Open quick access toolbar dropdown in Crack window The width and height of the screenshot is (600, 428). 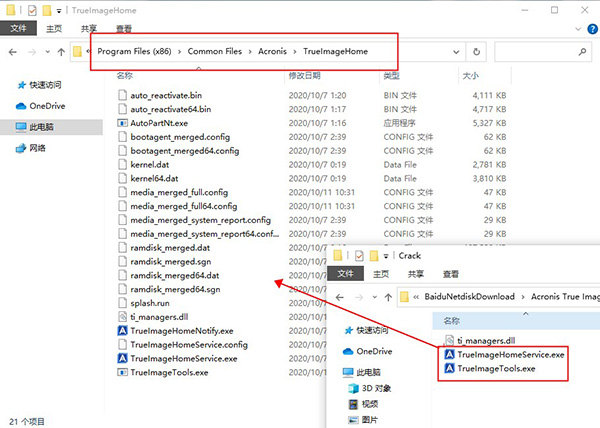pyautogui.click(x=386, y=255)
